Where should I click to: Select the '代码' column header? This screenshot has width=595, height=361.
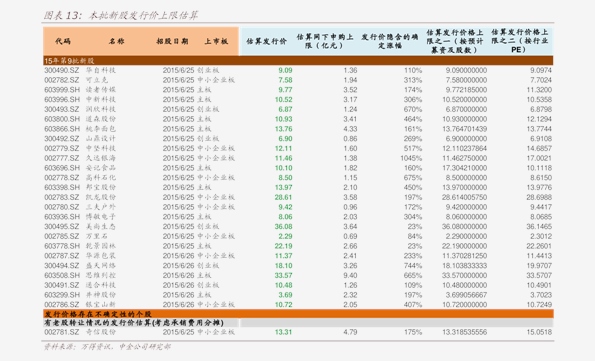[x=63, y=41]
